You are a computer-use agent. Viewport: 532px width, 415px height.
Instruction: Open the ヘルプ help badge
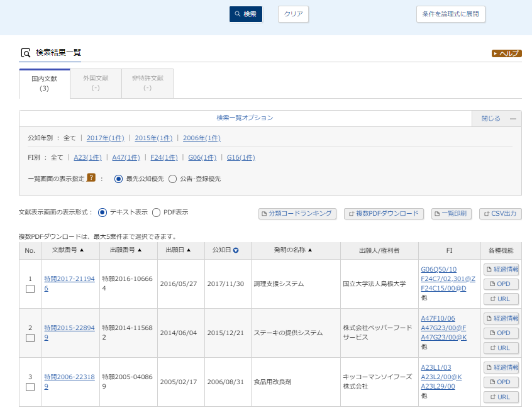click(x=507, y=53)
